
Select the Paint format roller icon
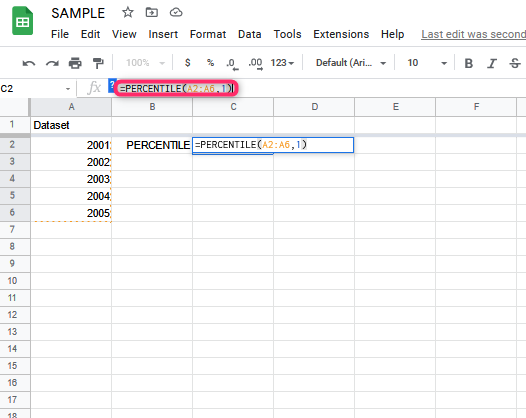(x=98, y=63)
